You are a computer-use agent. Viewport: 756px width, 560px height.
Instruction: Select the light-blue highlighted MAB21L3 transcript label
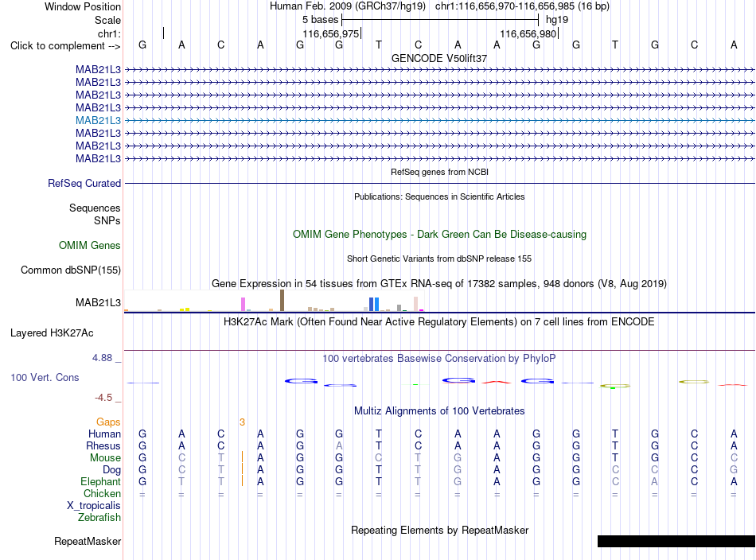point(99,120)
